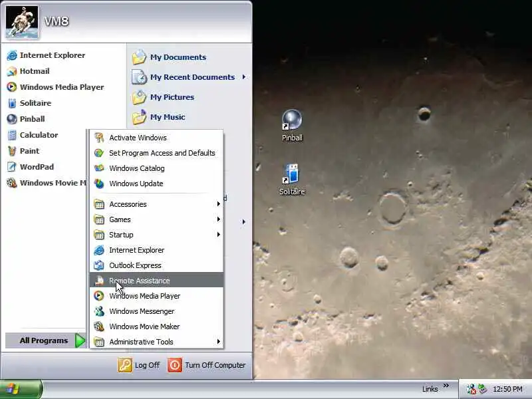Image resolution: width=532 pixels, height=399 pixels.
Task: Click the Links toolbar label
Action: coord(430,389)
